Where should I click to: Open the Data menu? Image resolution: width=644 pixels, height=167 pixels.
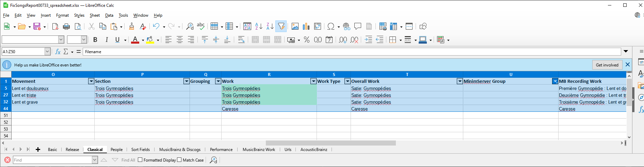[109, 15]
